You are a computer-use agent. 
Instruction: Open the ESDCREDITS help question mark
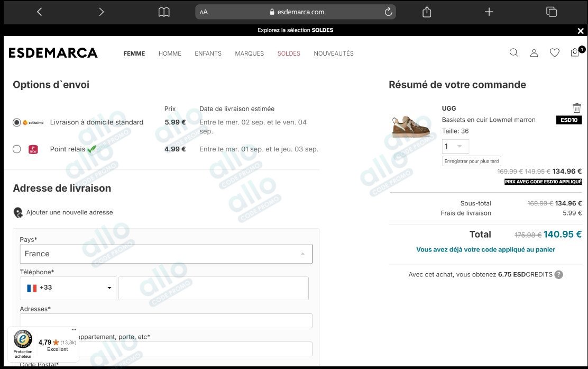tap(559, 275)
